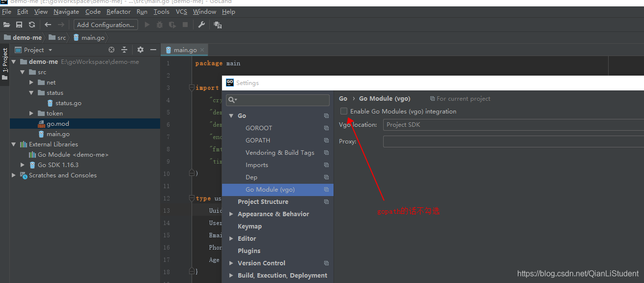Image resolution: width=644 pixels, height=283 pixels.
Task: Expand Scratches and Consoles node
Action: (x=14, y=175)
